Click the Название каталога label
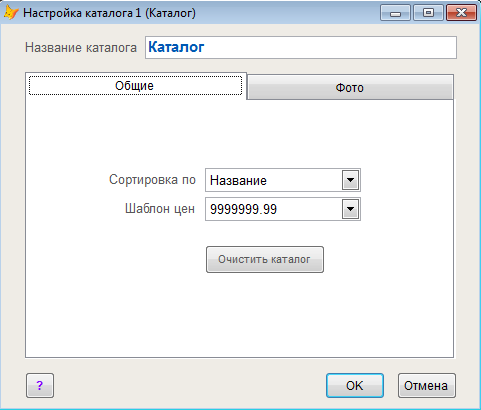 click(x=81, y=48)
